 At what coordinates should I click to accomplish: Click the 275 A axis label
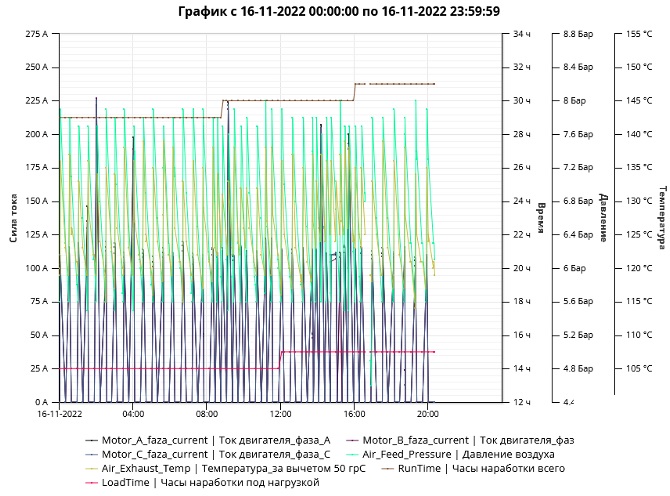coord(36,34)
